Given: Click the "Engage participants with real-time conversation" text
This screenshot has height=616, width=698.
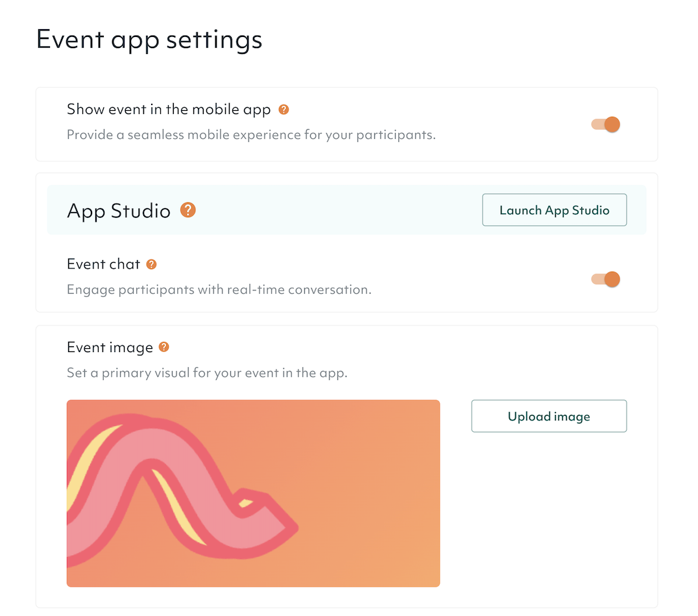Looking at the screenshot, I should 219,289.
